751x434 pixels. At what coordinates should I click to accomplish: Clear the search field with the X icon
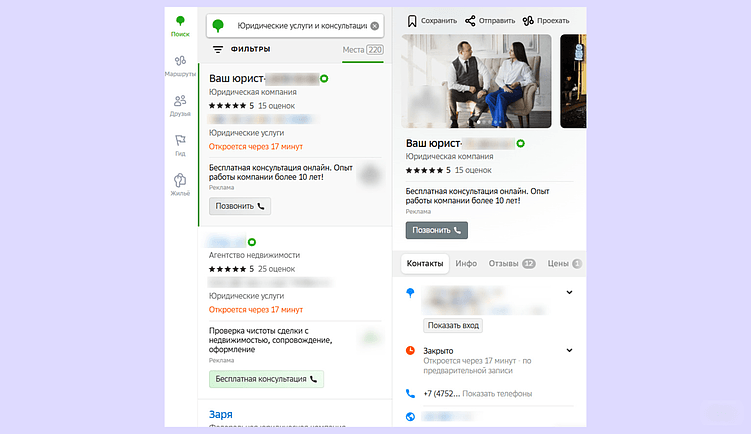(375, 26)
